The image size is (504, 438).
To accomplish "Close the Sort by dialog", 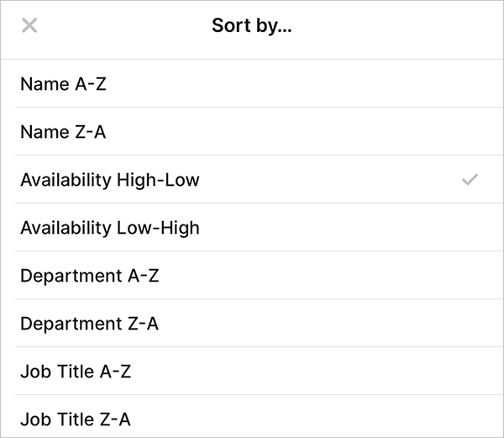I will [x=29, y=26].
